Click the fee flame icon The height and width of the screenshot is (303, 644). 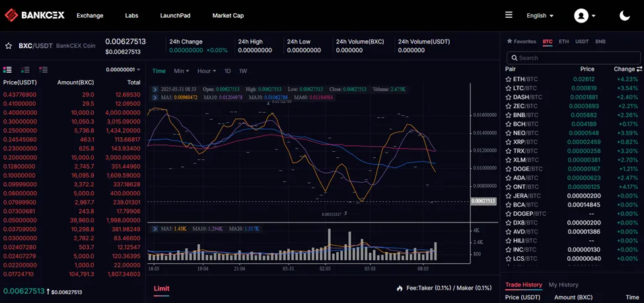point(400,288)
